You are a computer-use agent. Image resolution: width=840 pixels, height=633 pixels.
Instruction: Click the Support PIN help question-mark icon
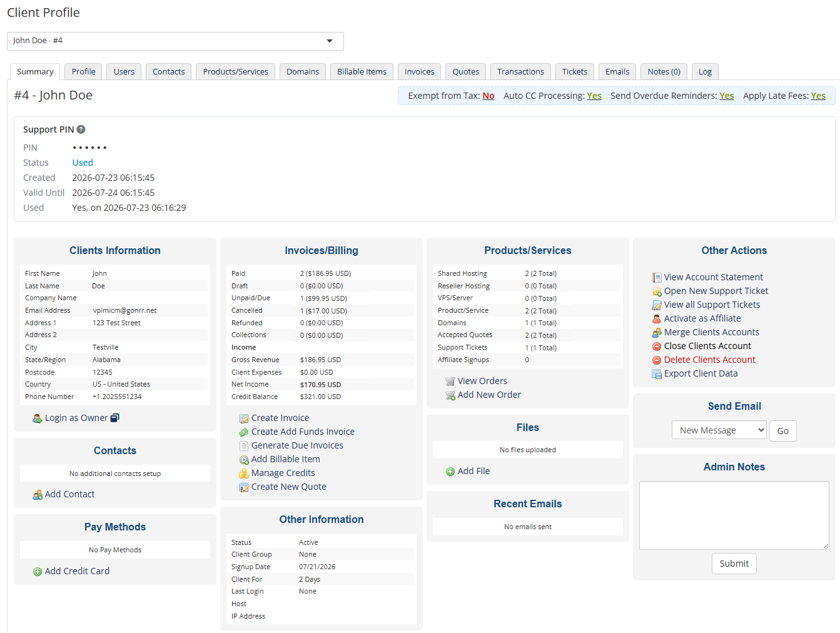81,129
